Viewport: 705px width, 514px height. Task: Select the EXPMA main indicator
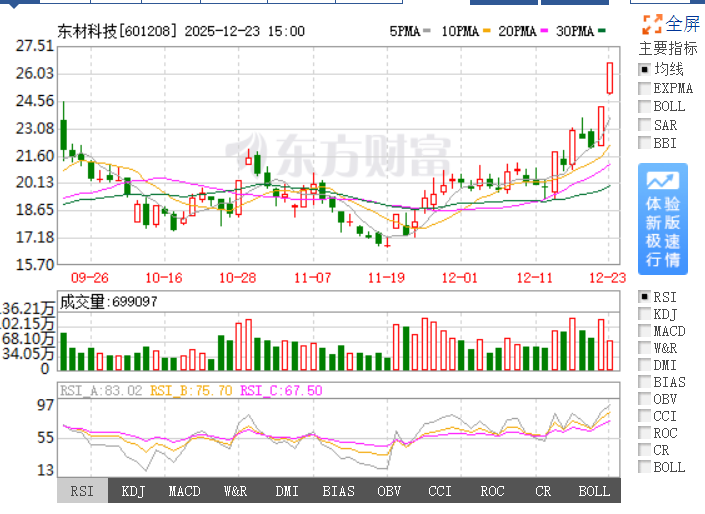(x=644, y=88)
